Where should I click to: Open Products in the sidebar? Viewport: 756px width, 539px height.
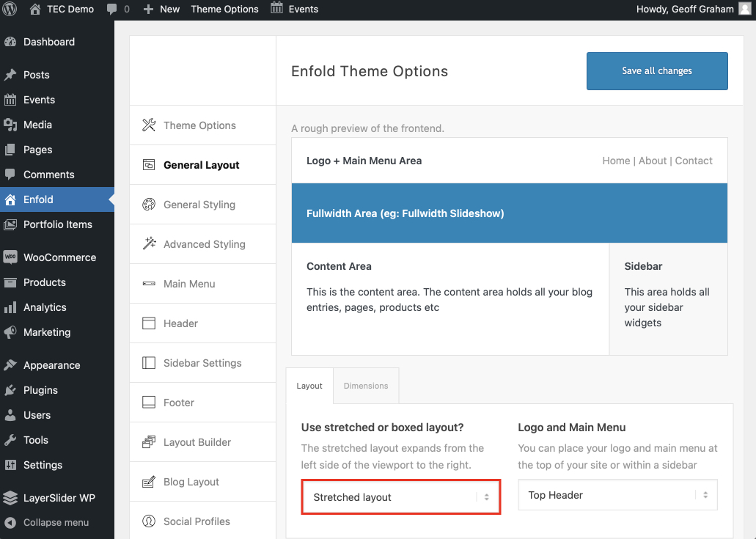tap(57, 282)
